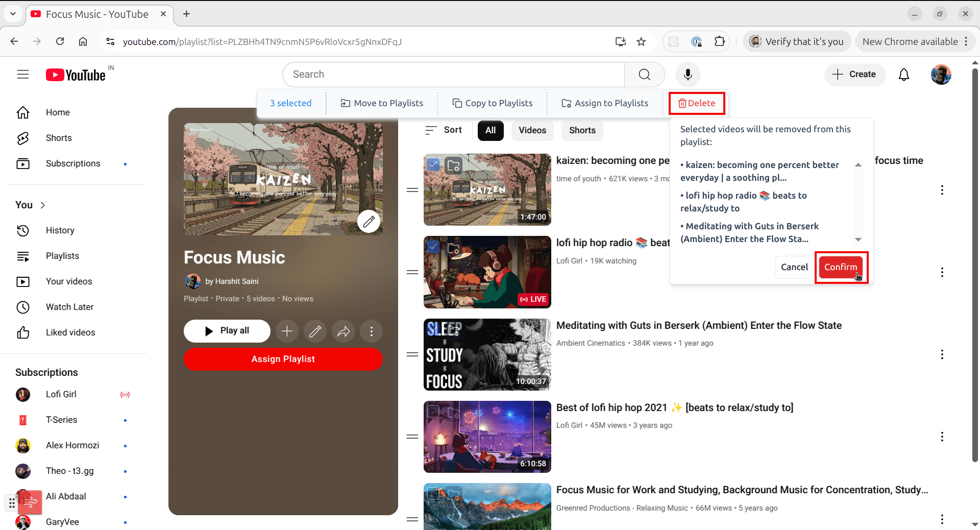The width and height of the screenshot is (980, 530).
Task: Uncheck the lofi hip hop radio checkbox
Action: [433, 247]
